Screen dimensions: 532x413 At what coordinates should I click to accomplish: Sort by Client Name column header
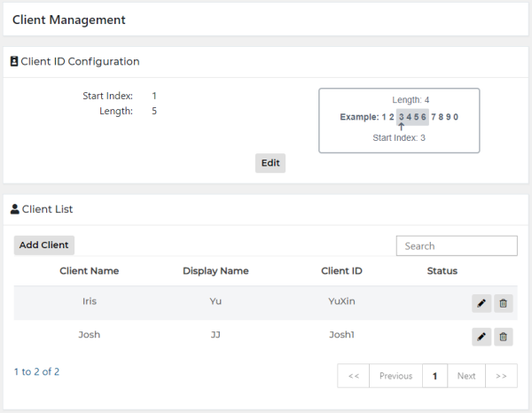point(89,271)
